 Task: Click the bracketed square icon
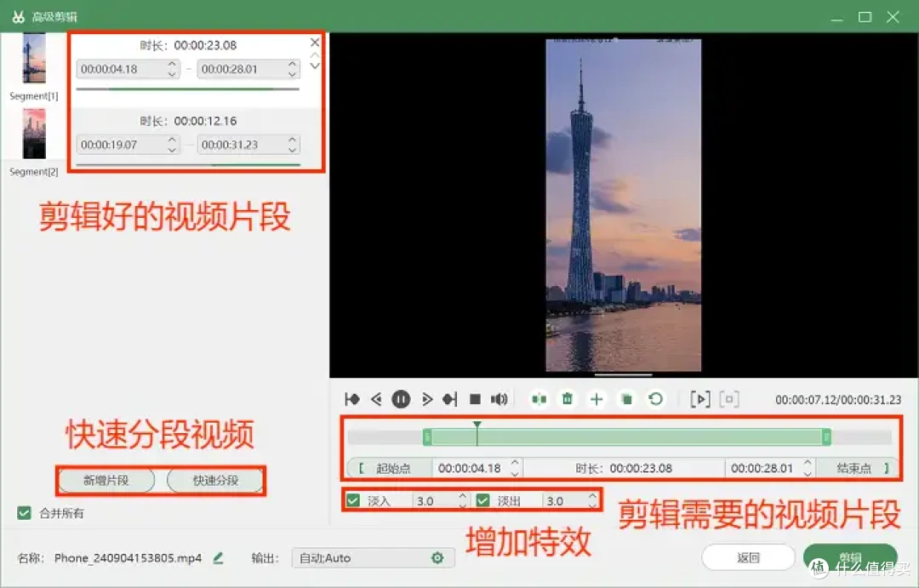click(x=729, y=399)
